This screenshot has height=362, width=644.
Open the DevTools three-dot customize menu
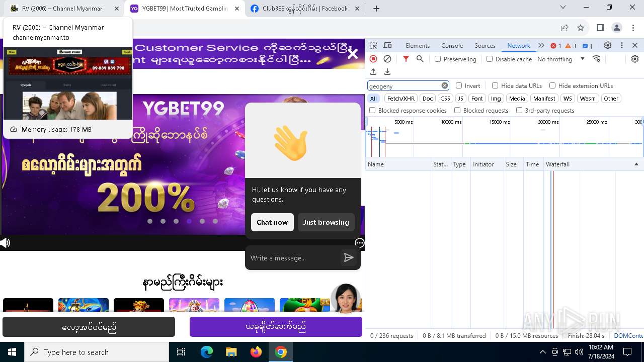pos(622,45)
